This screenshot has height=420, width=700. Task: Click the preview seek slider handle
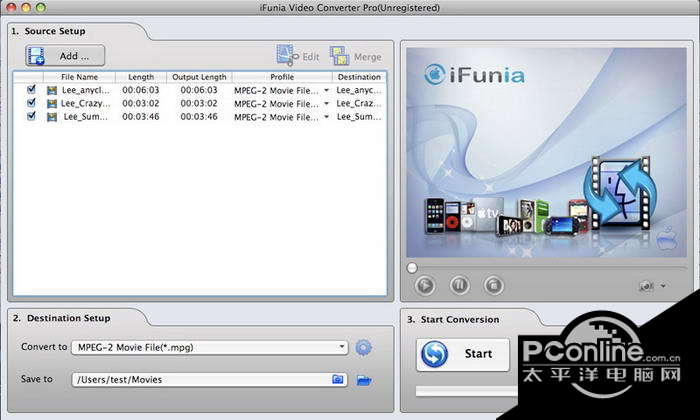click(x=412, y=268)
